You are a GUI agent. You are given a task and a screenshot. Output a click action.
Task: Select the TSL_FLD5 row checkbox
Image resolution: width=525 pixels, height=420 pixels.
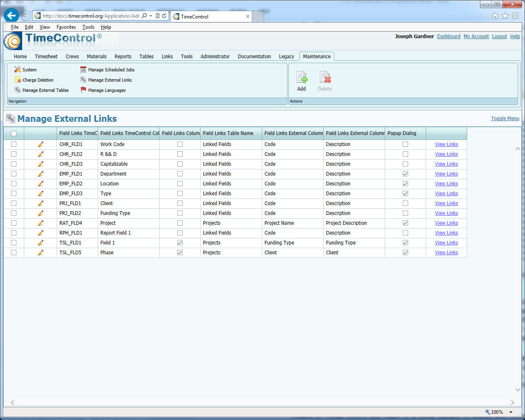[x=14, y=253]
